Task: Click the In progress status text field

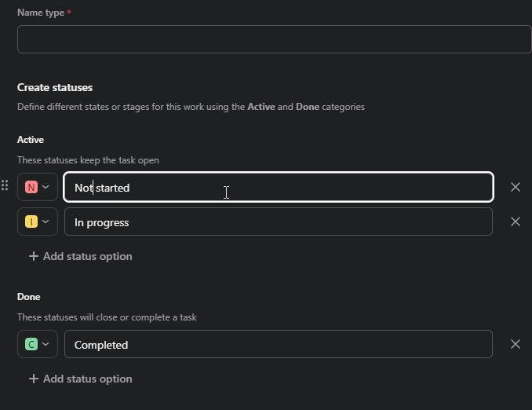Action: (279, 221)
